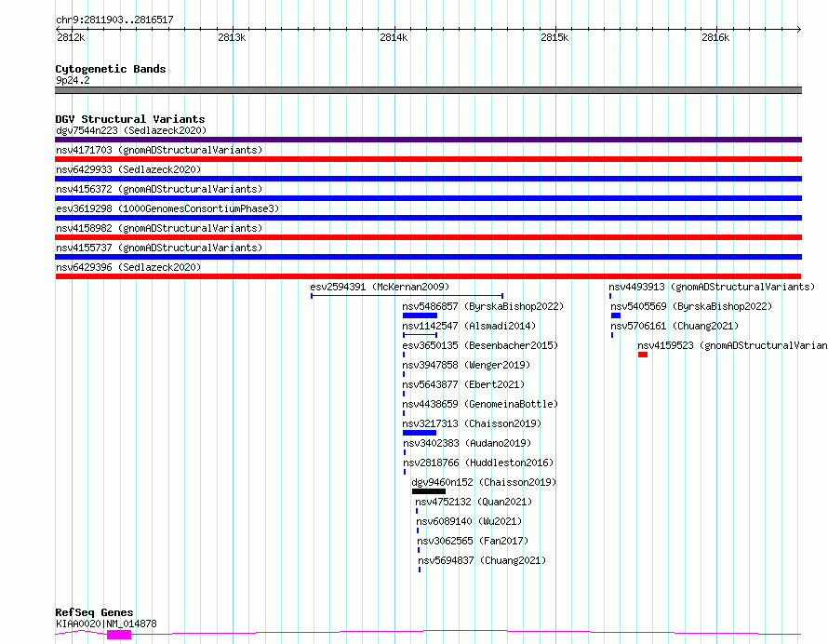Click esv2594391 (McKernan2009) label
The image size is (828, 644).
380,287
